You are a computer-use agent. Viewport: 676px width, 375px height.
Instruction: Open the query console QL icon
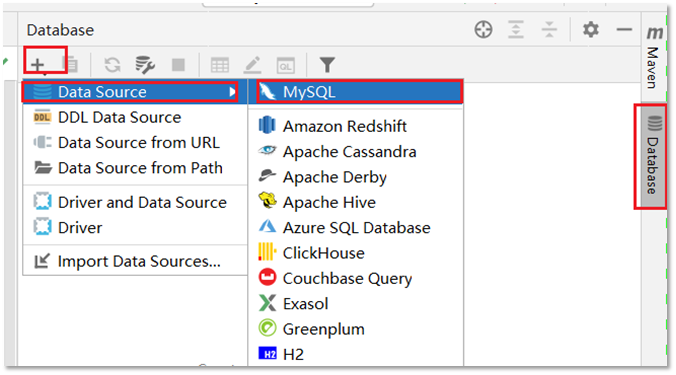(x=285, y=66)
